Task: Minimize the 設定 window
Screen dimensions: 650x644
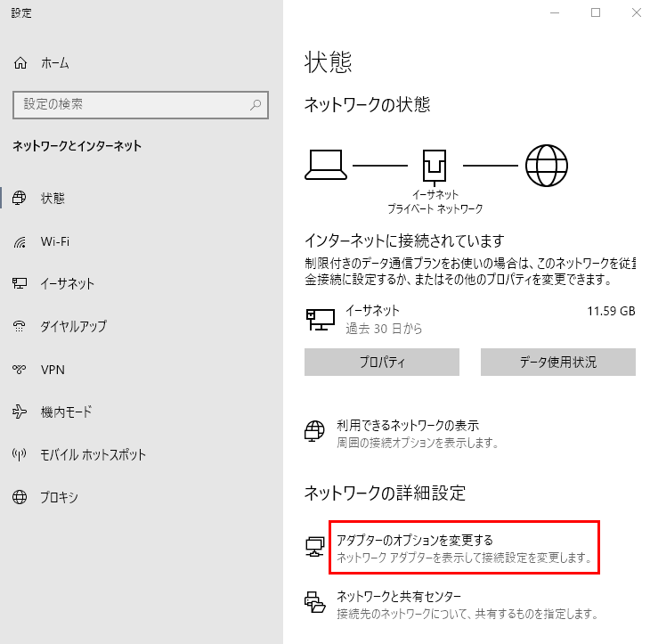Action: point(555,12)
